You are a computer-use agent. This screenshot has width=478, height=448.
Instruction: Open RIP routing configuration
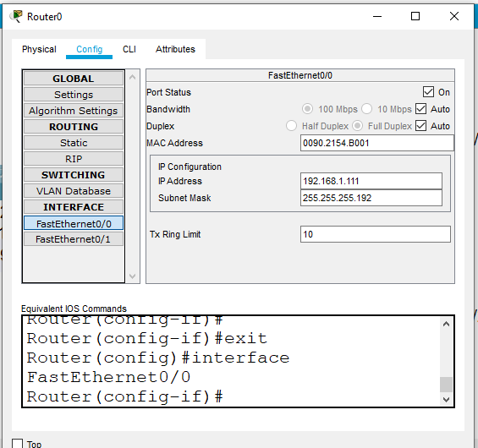(74, 159)
